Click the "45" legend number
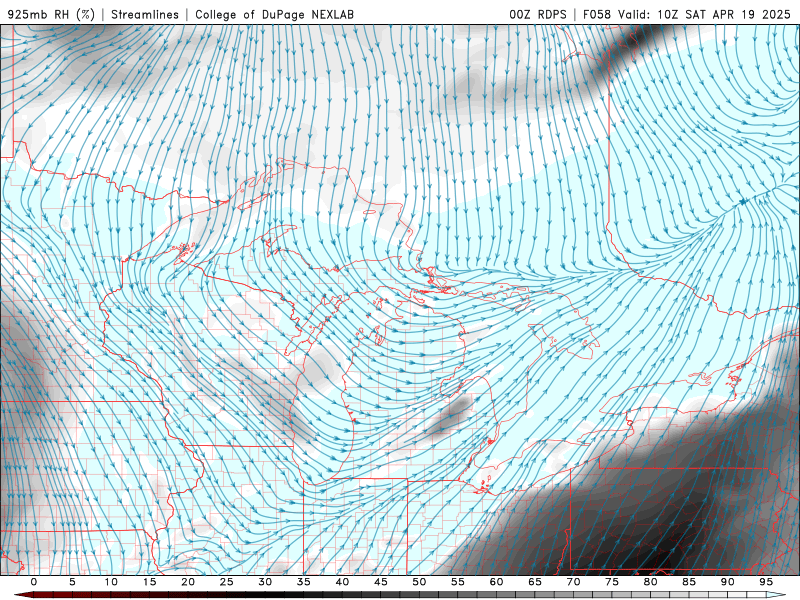Image resolution: width=800 pixels, height=600 pixels. [380, 582]
